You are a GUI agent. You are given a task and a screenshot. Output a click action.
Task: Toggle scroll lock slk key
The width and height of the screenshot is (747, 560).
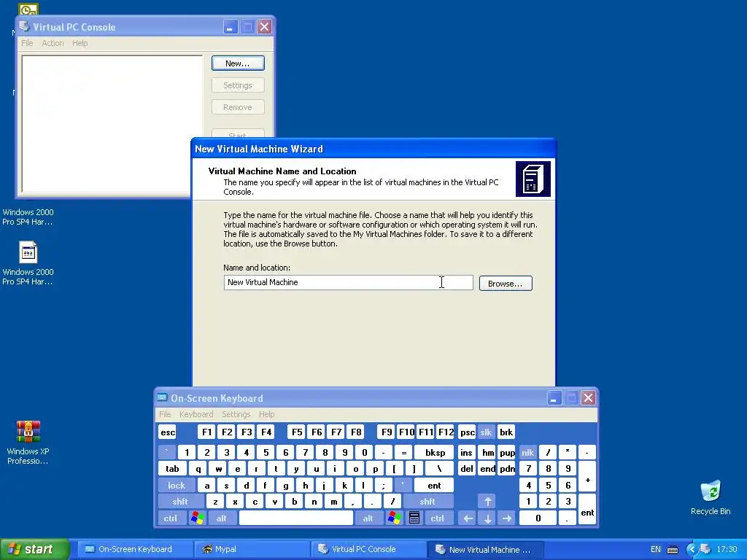coord(486,432)
